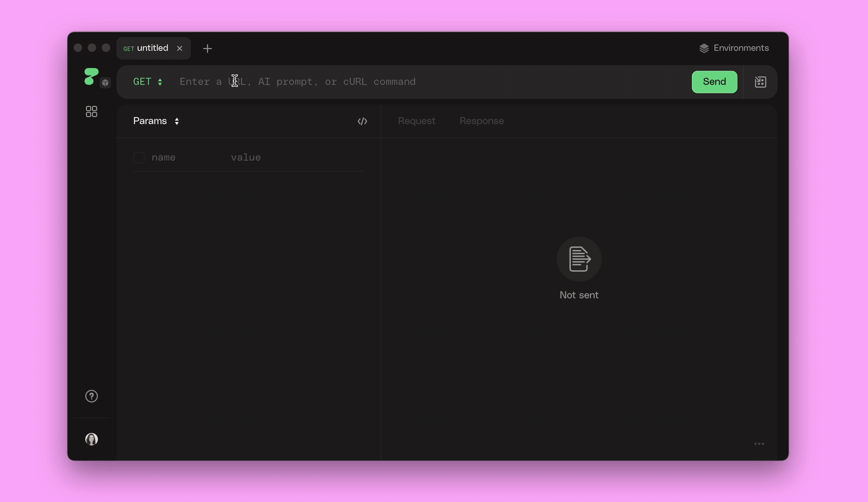The image size is (868, 502).
Task: Click the Not sent document icon
Action: [579, 259]
